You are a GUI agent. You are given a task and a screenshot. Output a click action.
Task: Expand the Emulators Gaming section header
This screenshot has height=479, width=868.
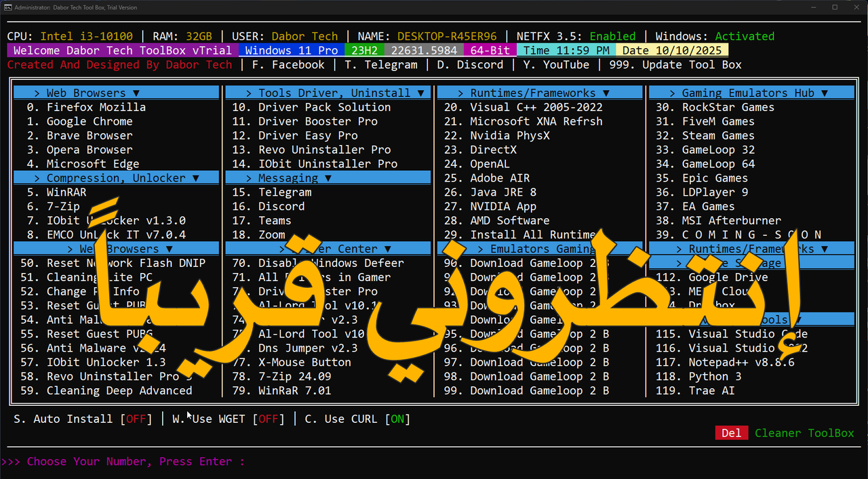(540, 249)
